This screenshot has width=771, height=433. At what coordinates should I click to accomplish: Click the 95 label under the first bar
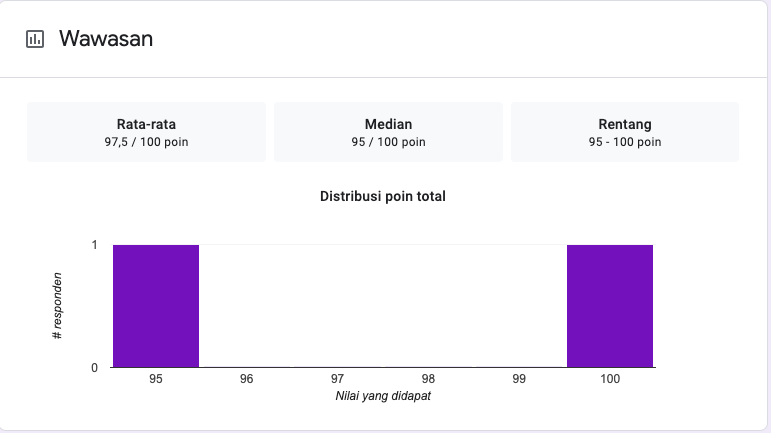pyautogui.click(x=156, y=380)
